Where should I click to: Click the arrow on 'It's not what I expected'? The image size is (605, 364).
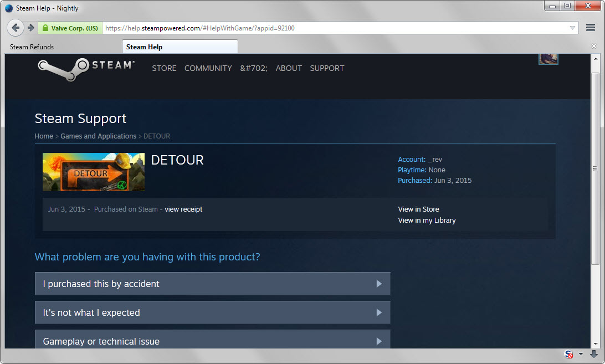point(379,312)
